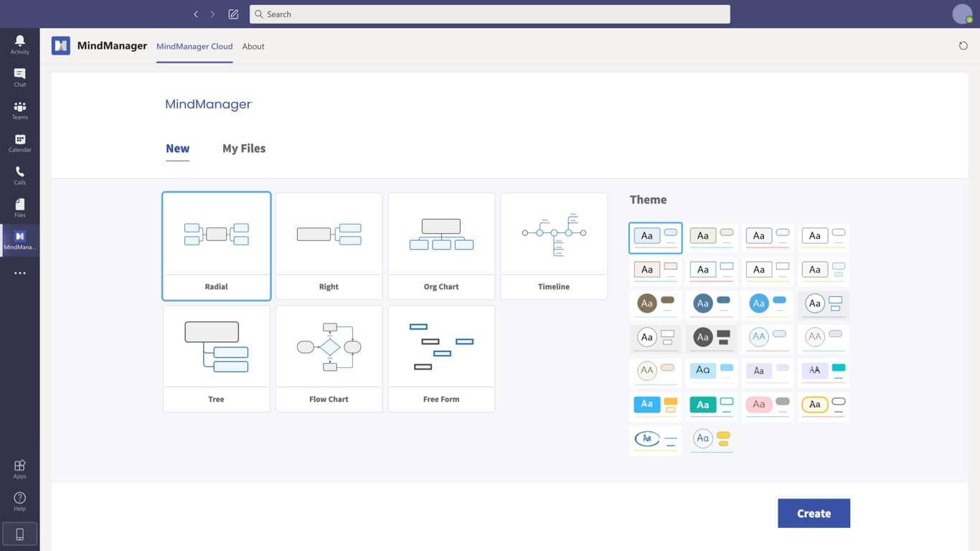Open the Calendar icon

19,143
